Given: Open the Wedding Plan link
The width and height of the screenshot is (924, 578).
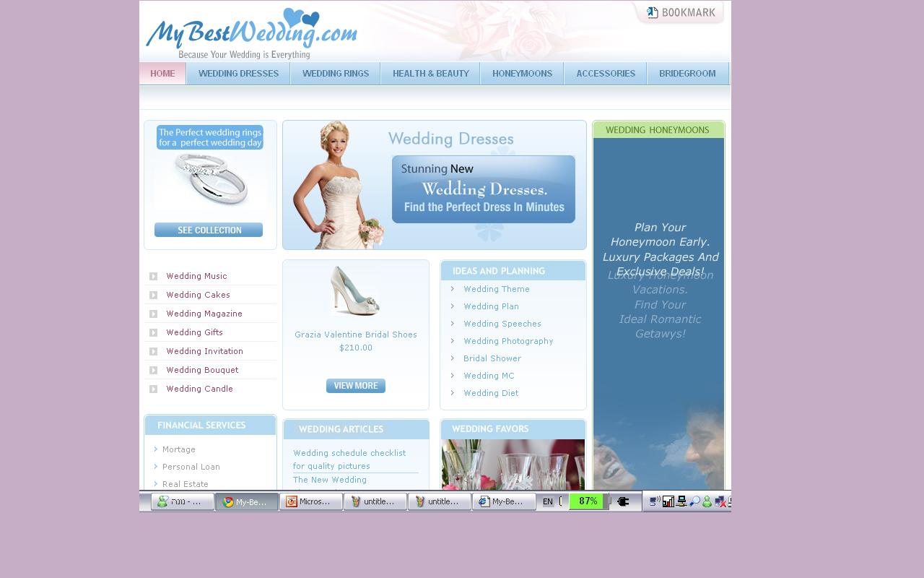Looking at the screenshot, I should pyautogui.click(x=491, y=306).
